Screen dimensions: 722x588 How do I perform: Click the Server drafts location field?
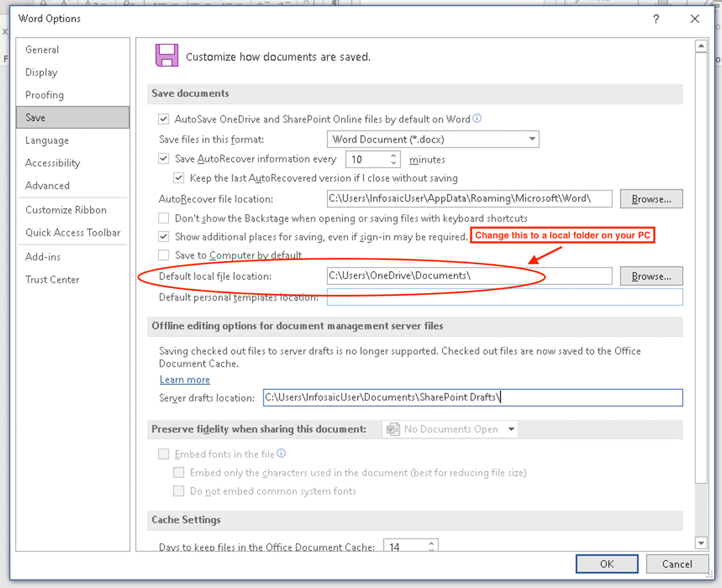(473, 397)
